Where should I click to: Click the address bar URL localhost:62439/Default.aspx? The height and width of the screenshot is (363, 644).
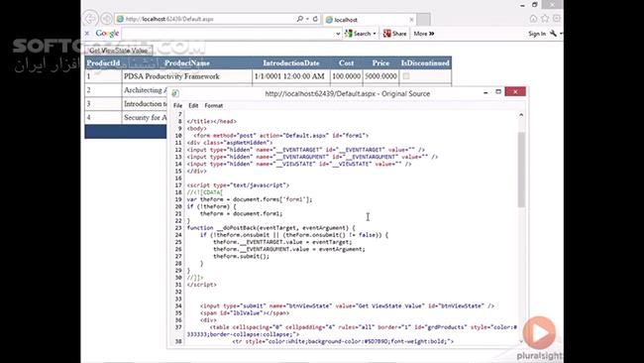coord(169,19)
